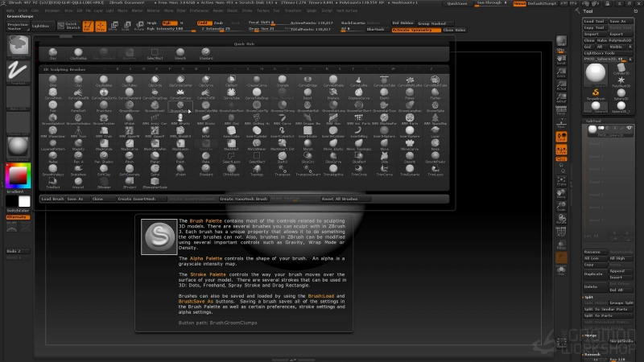Open the Stroke menu
This screenshot has width=644, height=362.
tap(247, 10)
